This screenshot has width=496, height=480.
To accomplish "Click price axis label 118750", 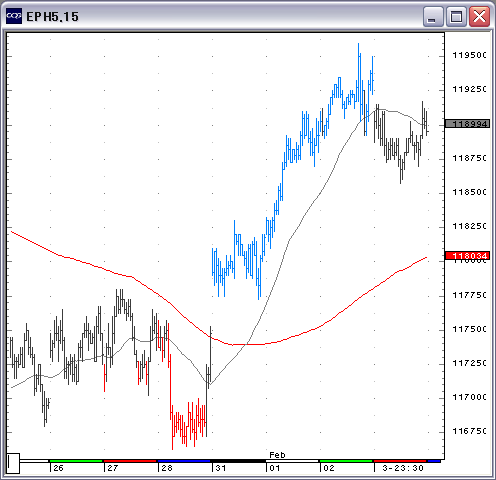I will (x=469, y=158).
